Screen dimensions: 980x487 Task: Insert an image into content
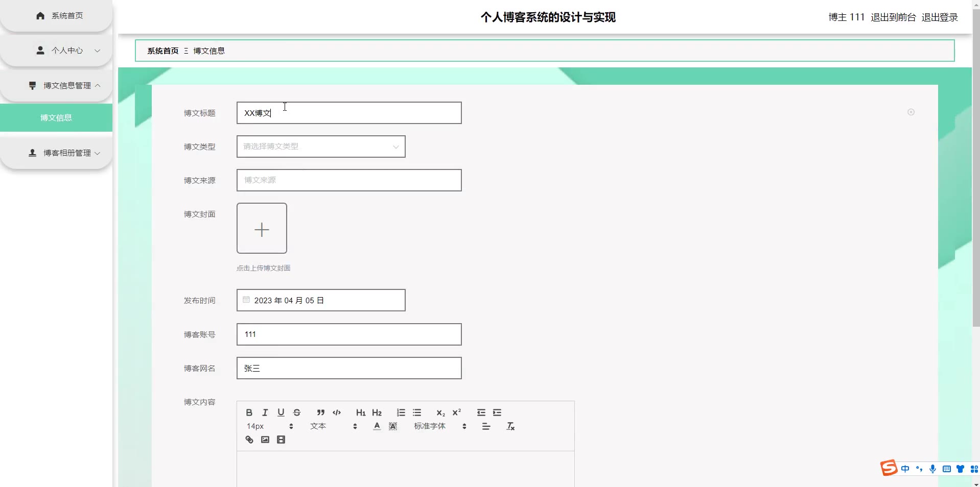point(265,440)
